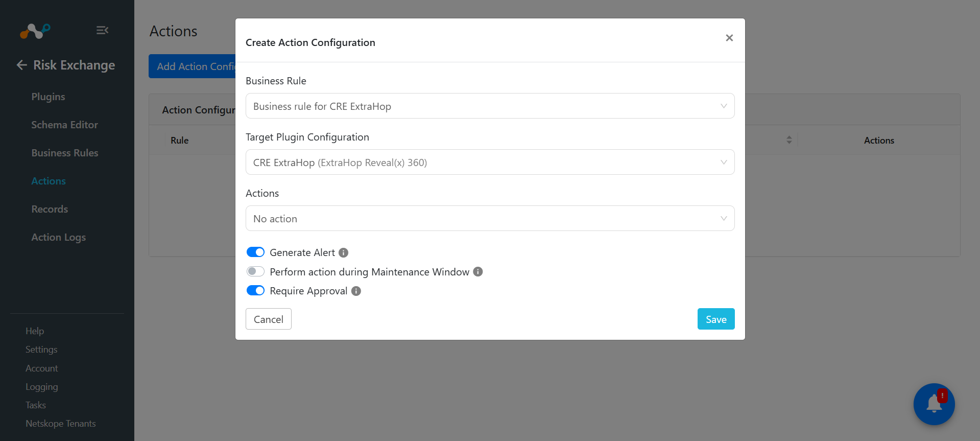Click the Generate Alert info icon
The height and width of the screenshot is (441, 980).
click(x=344, y=252)
